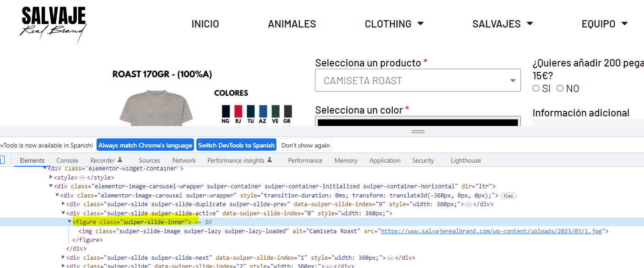Switch to the Elements tab
Image resolution: width=644 pixels, height=268 pixels.
click(x=32, y=160)
